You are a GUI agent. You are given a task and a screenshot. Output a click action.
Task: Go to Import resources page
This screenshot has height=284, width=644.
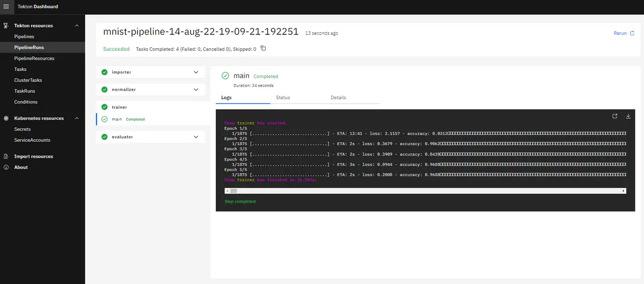click(42, 156)
